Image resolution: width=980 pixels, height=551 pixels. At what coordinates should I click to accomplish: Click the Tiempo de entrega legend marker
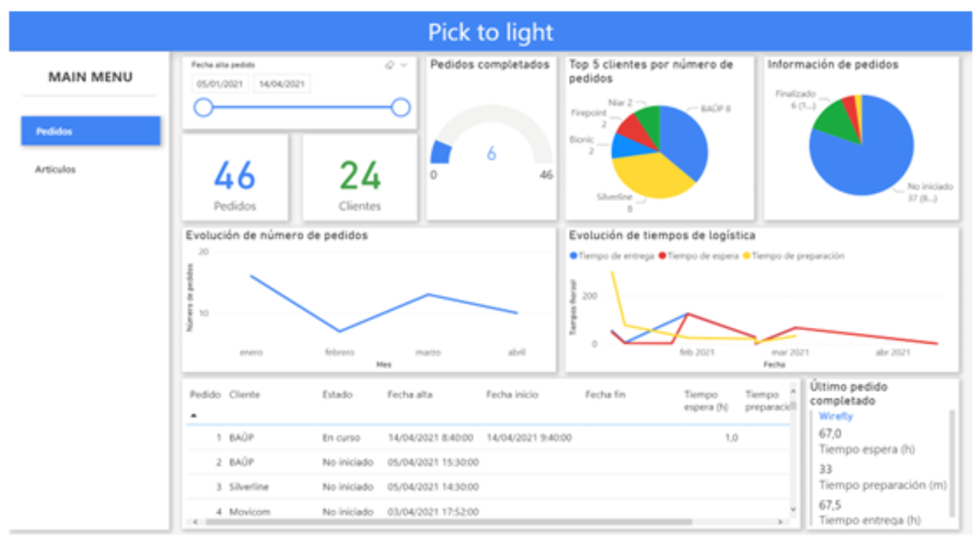click(574, 256)
